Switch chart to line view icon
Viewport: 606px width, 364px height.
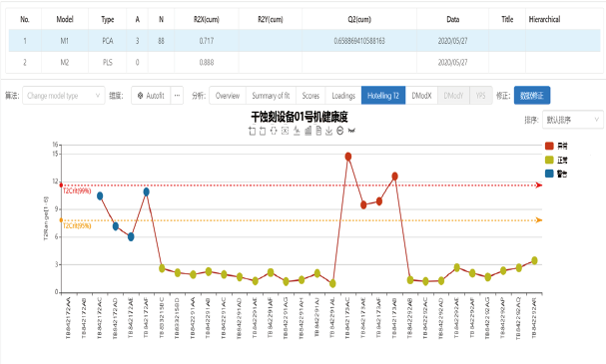coord(297,131)
